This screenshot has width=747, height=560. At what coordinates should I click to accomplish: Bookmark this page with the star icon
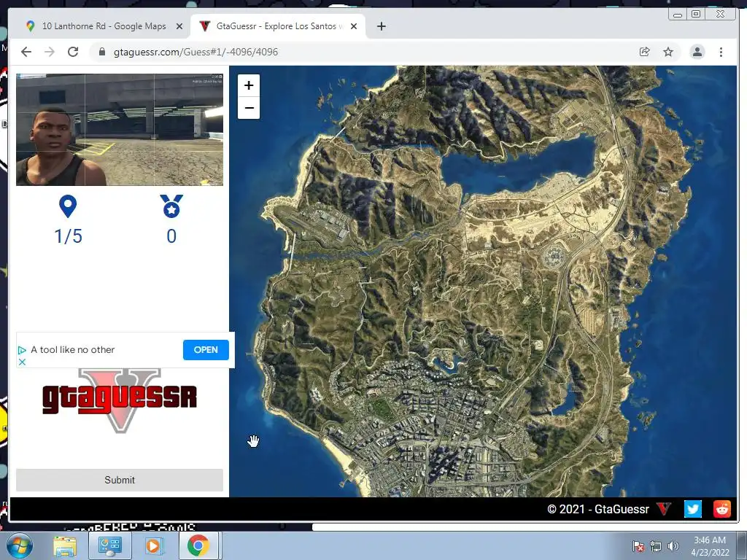point(668,52)
